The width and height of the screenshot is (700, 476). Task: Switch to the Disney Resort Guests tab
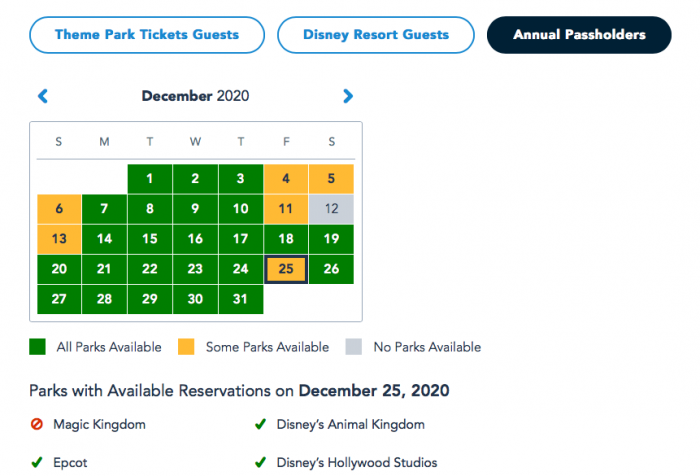tap(376, 35)
